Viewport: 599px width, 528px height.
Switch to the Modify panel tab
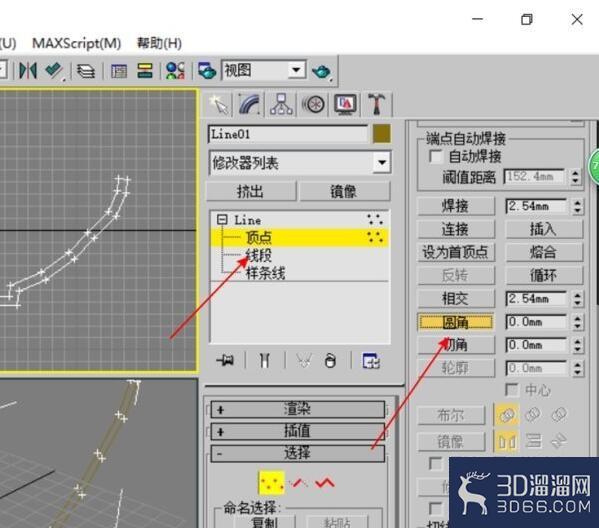click(249, 104)
